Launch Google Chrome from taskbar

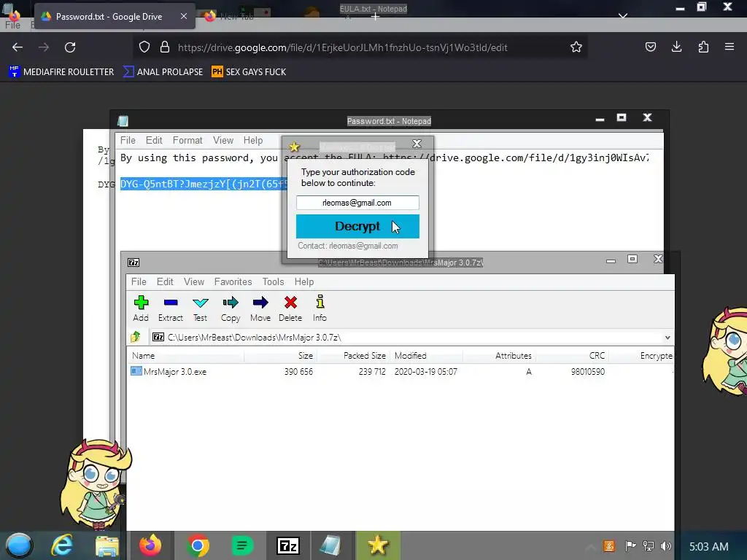[198, 545]
